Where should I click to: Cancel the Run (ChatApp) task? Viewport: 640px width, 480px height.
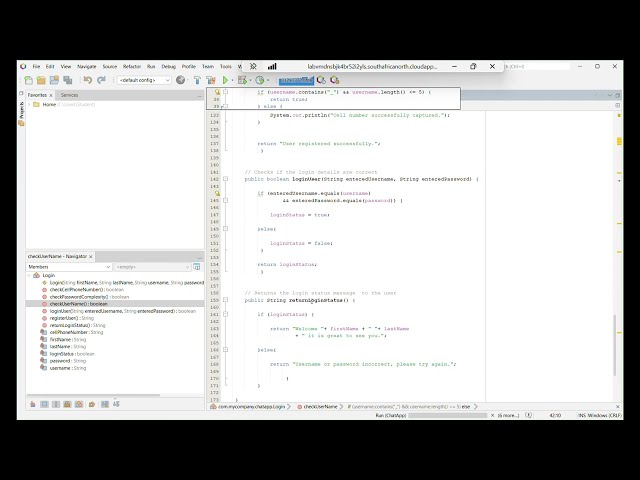pyautogui.click(x=492, y=416)
